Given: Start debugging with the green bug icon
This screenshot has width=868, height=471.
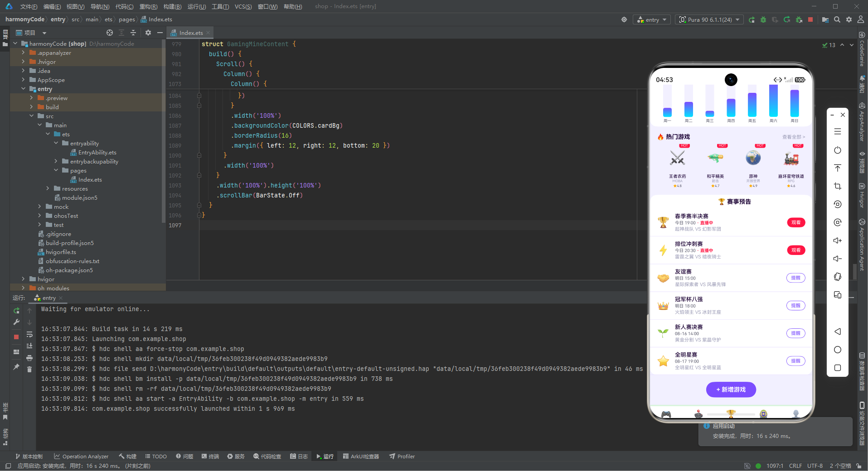Looking at the screenshot, I should click(x=763, y=19).
